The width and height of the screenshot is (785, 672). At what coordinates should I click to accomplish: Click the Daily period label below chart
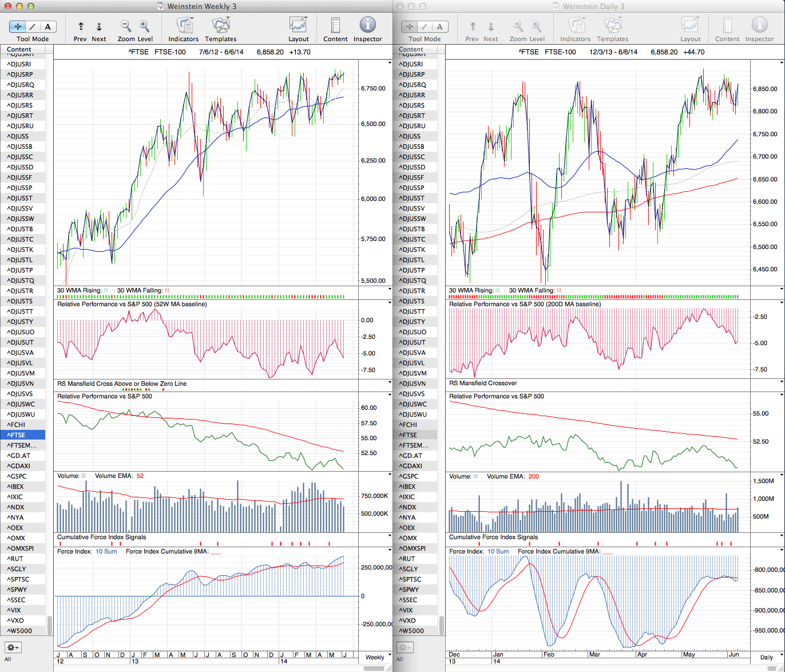point(767,657)
